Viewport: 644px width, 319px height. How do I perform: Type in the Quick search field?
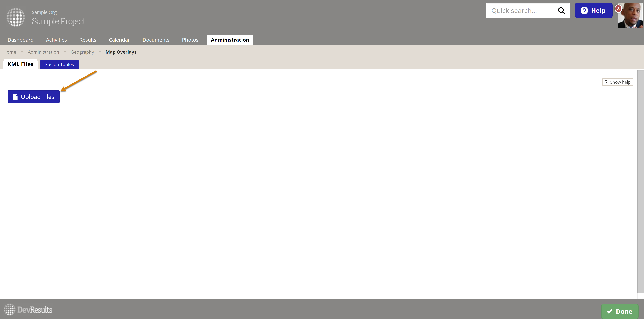coord(521,11)
